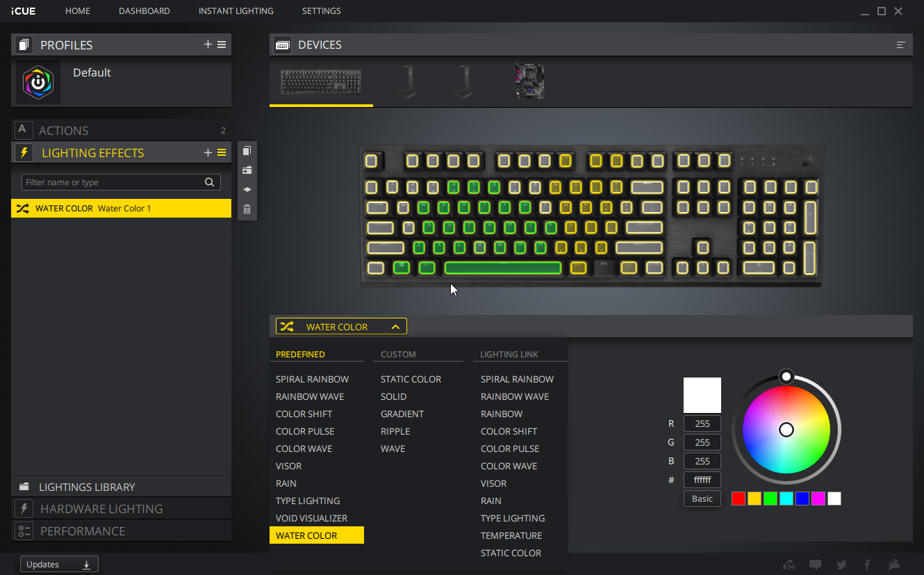Click the 24h support icon
Viewport: 924px width, 575px height.
point(789,565)
